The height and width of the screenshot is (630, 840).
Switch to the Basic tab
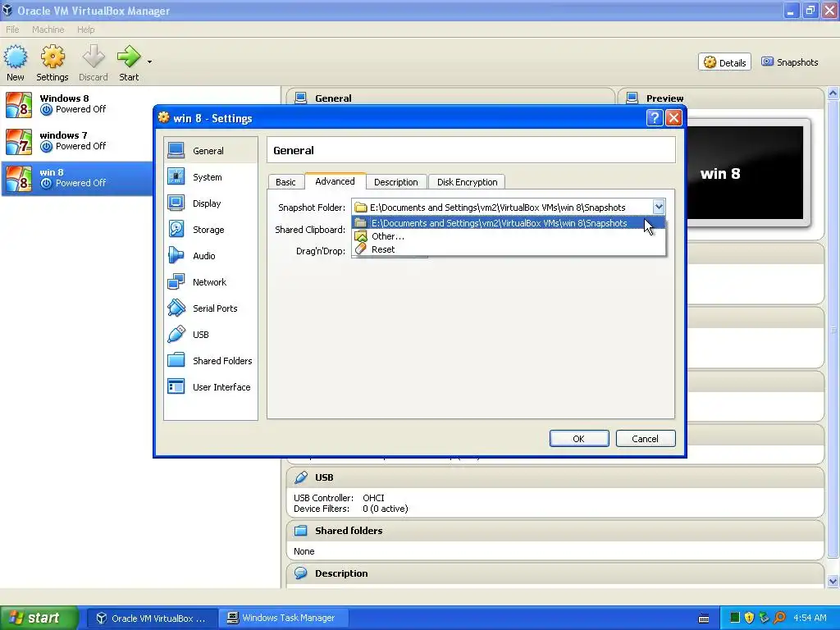click(285, 182)
